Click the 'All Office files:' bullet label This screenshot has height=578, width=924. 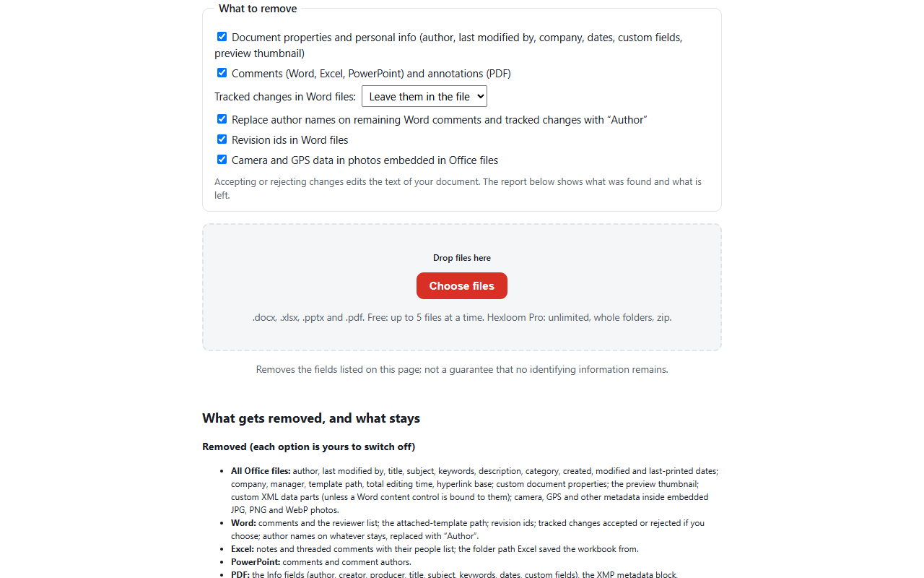pyautogui.click(x=261, y=471)
